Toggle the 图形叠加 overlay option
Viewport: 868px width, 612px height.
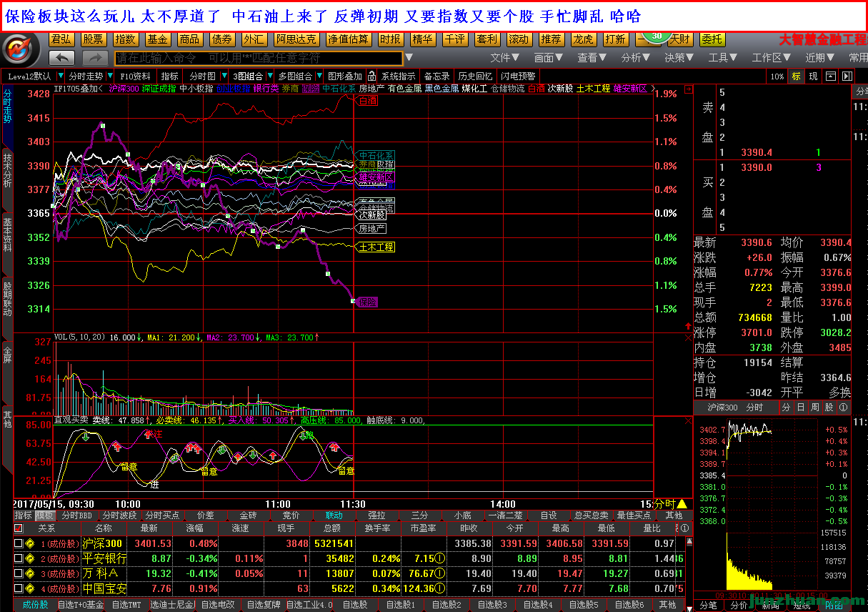coord(345,76)
